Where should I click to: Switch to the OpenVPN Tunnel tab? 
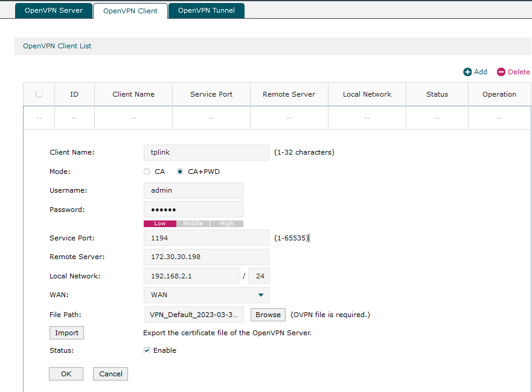[x=207, y=10]
